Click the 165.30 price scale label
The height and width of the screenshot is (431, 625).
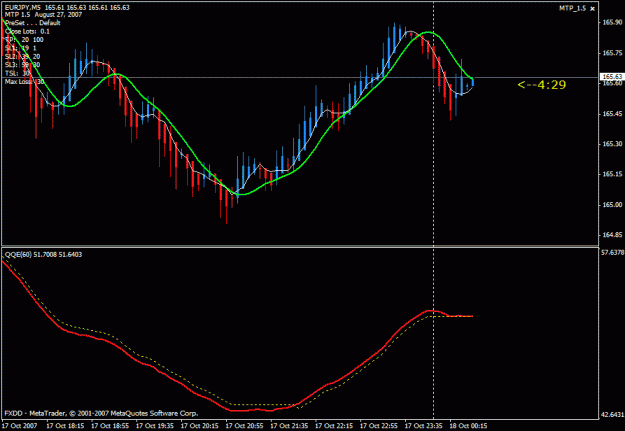click(x=610, y=144)
